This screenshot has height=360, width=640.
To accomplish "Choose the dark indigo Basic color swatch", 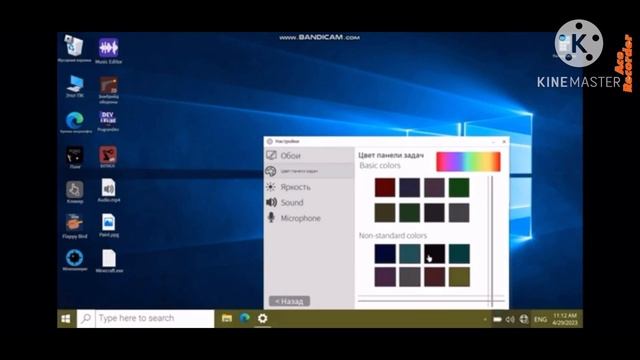I will coord(409,187).
